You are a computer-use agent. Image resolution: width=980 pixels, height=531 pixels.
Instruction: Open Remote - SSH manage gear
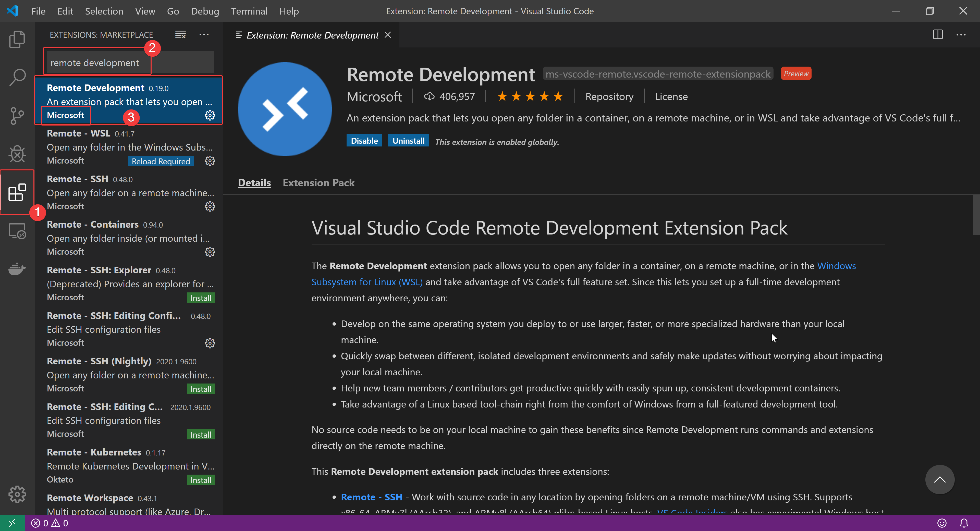pos(210,206)
